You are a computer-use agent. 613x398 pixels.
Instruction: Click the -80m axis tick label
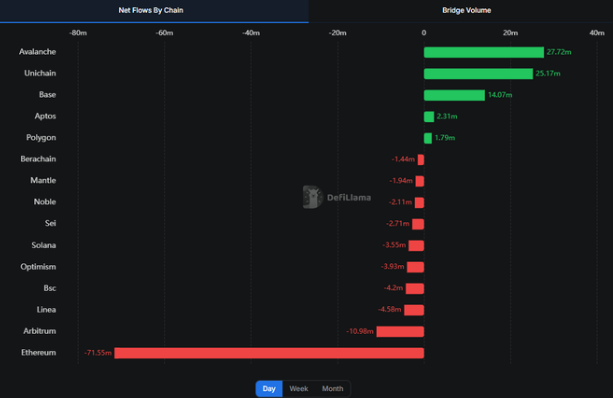pyautogui.click(x=78, y=33)
